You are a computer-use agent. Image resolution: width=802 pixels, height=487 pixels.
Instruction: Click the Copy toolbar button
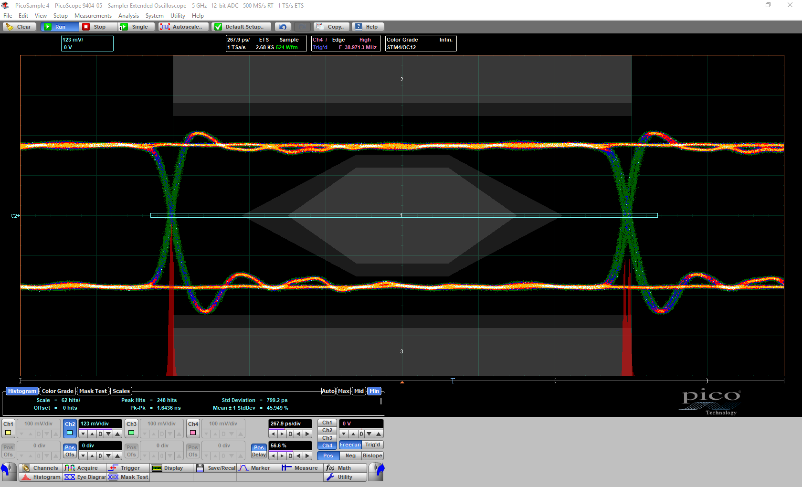coord(331,27)
